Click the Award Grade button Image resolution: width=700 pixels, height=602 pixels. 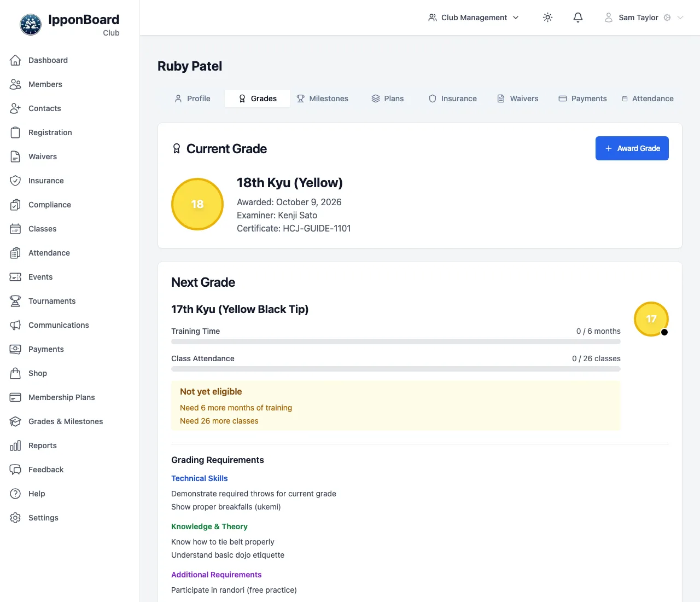pos(632,148)
